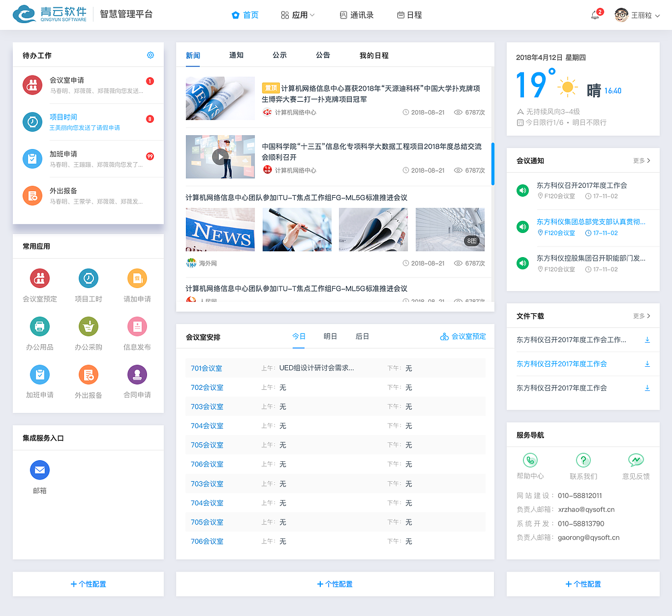Click email xrzhao@qysoft.cn
This screenshot has height=616, width=672.
pos(586,509)
